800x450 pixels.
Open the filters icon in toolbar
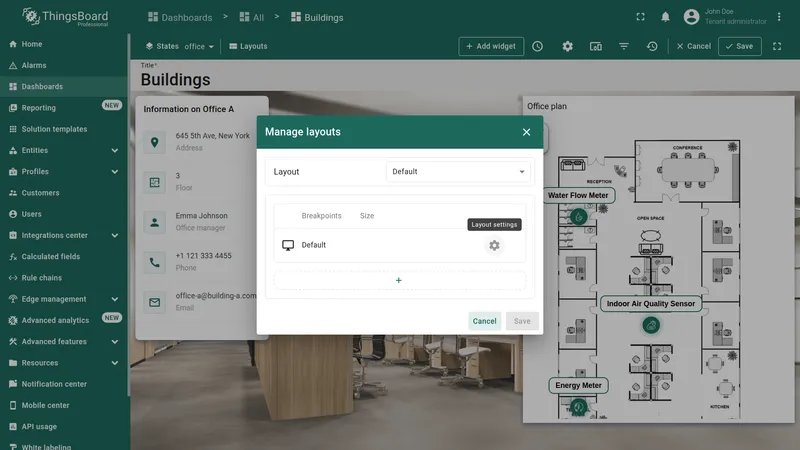[623, 46]
